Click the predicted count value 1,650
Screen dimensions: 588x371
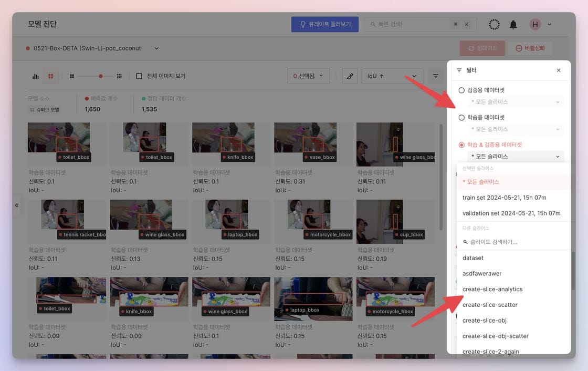click(92, 109)
